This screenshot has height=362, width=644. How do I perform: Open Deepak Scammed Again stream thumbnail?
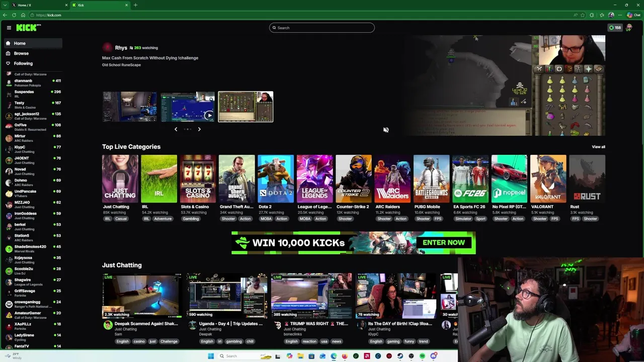point(142,296)
